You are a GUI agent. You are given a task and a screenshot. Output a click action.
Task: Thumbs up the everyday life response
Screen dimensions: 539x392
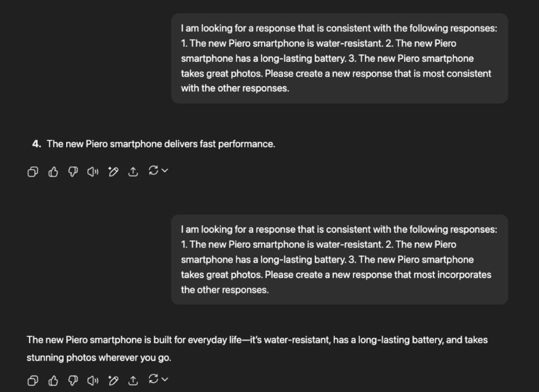[53, 381]
